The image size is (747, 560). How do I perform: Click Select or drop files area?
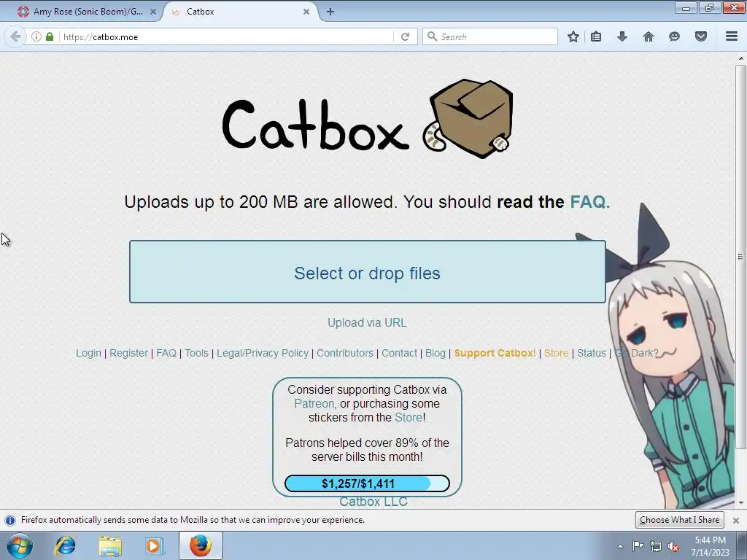[368, 271]
